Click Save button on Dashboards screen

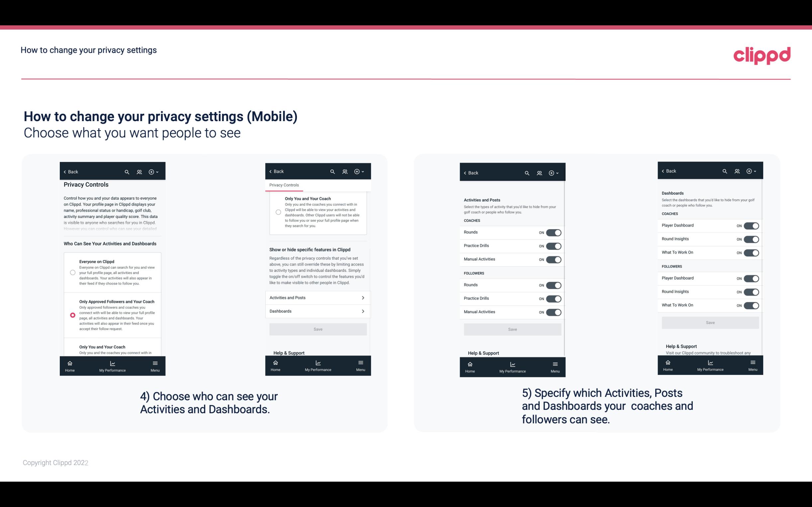710,323
